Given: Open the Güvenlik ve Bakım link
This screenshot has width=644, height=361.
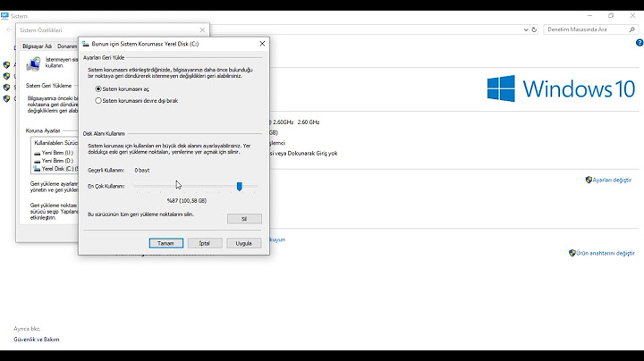Looking at the screenshot, I should point(37,340).
